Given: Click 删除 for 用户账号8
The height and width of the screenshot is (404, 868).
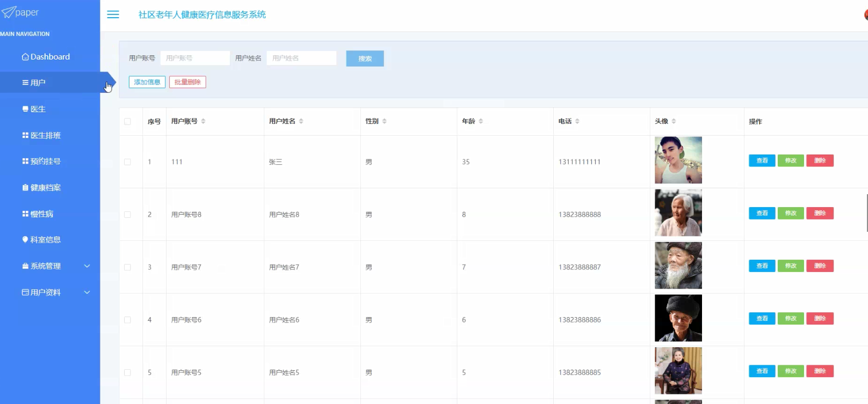Looking at the screenshot, I should pyautogui.click(x=820, y=213).
